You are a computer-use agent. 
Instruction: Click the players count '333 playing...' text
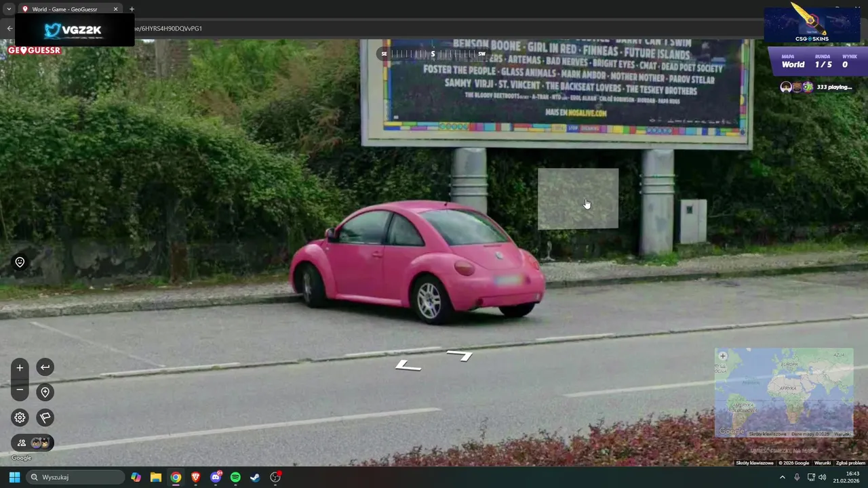click(x=834, y=87)
